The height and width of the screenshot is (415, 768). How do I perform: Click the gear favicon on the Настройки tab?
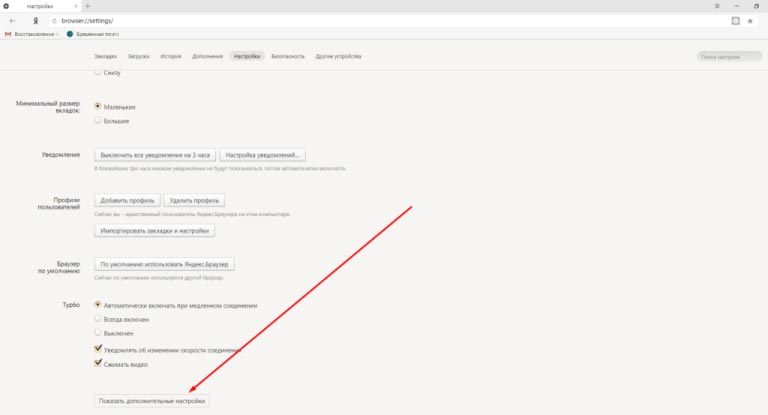(6, 6)
